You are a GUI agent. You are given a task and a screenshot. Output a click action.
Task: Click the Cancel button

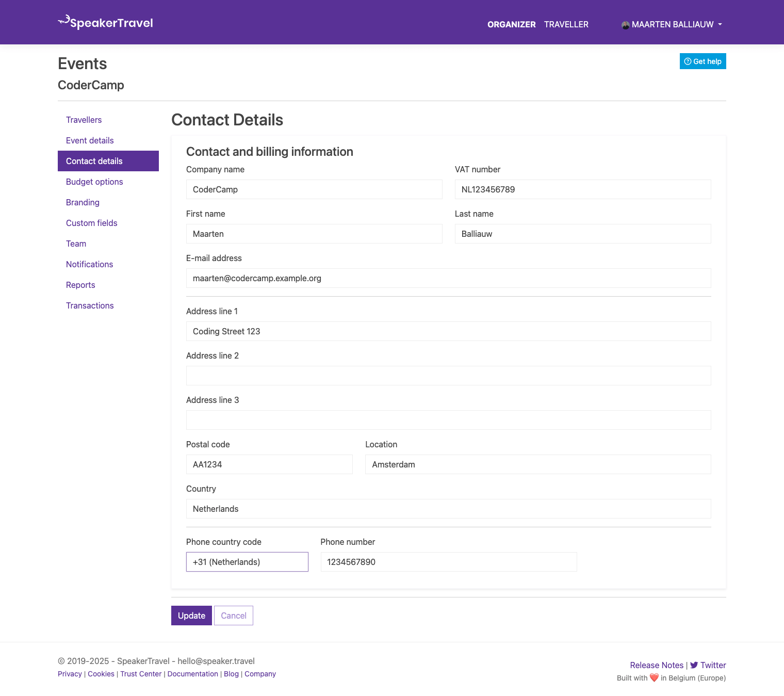tap(234, 616)
